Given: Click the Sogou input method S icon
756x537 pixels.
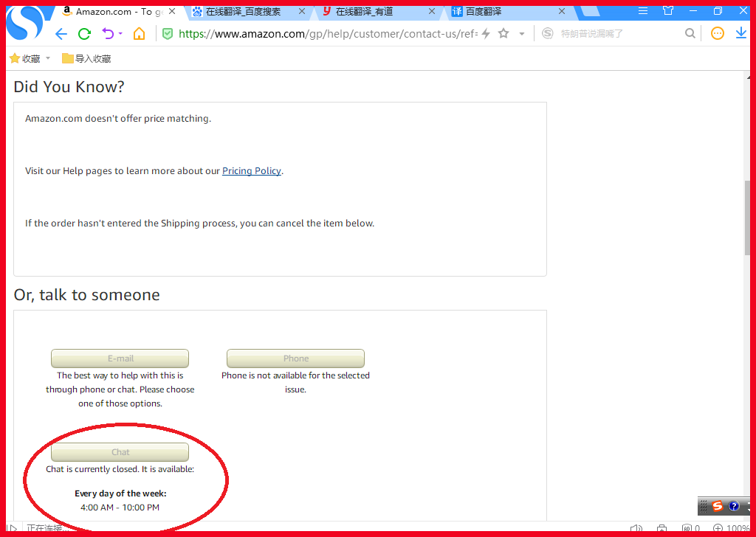Looking at the screenshot, I should click(718, 506).
